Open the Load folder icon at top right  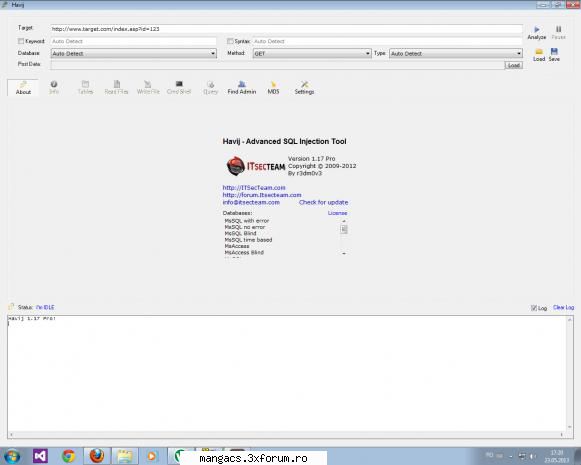pos(539,52)
